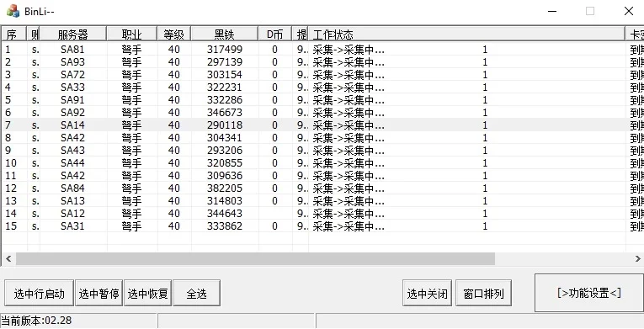The width and height of the screenshot is (644, 329).
Task: Select row with server SA84
Action: coord(322,188)
